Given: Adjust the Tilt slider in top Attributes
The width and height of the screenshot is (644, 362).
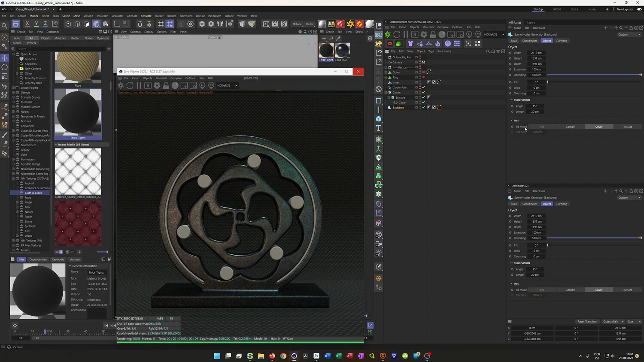Looking at the screenshot, I should click(594, 82).
